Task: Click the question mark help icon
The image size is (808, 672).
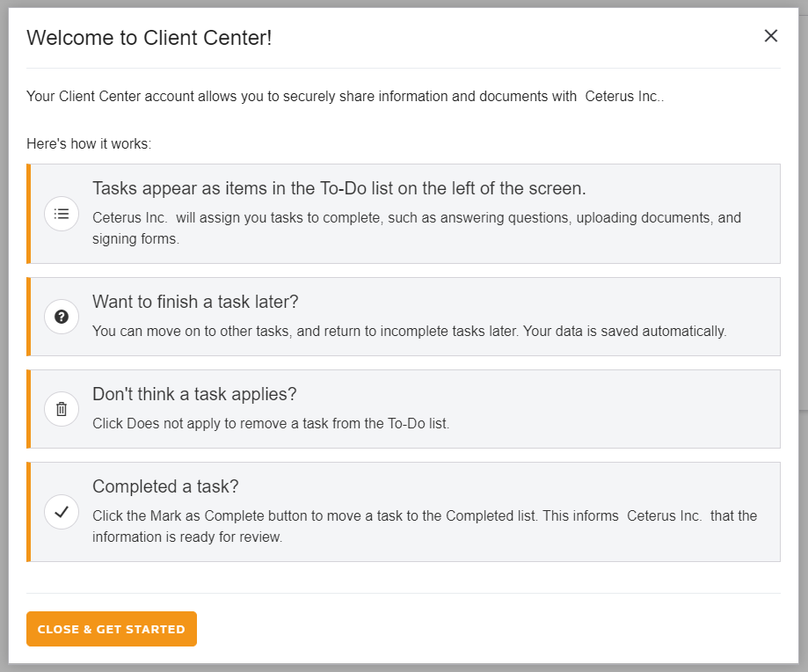Action: (x=62, y=317)
